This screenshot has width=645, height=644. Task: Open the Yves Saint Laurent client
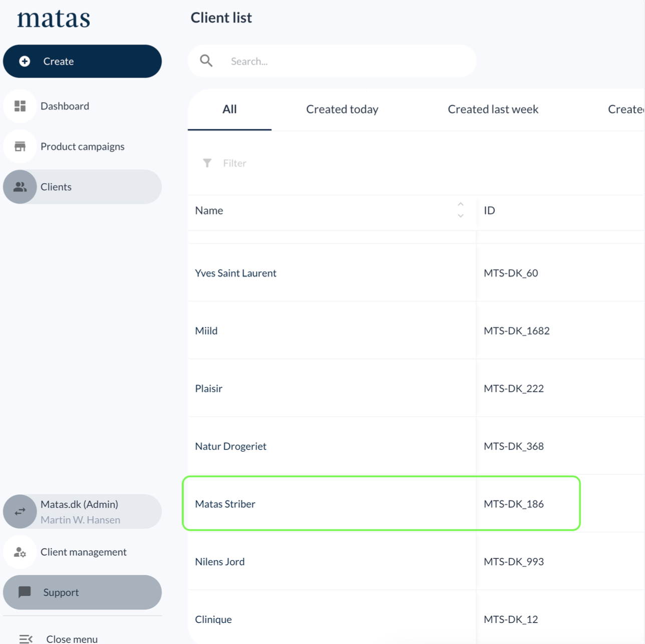[x=235, y=273]
